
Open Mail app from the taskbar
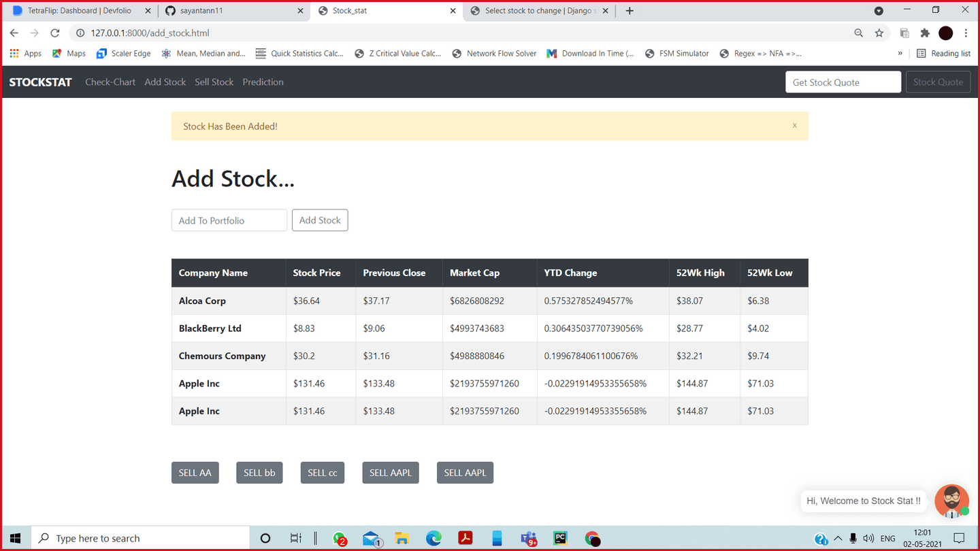pyautogui.click(x=372, y=539)
